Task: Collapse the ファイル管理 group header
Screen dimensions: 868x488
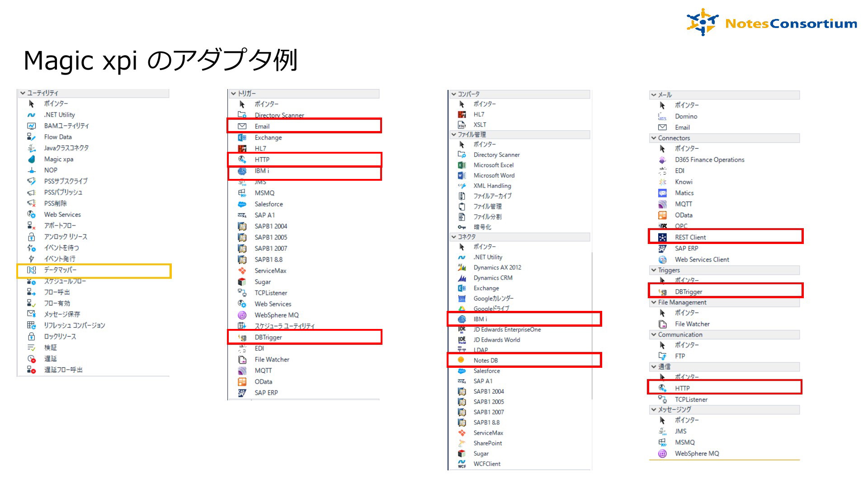Action: (453, 135)
